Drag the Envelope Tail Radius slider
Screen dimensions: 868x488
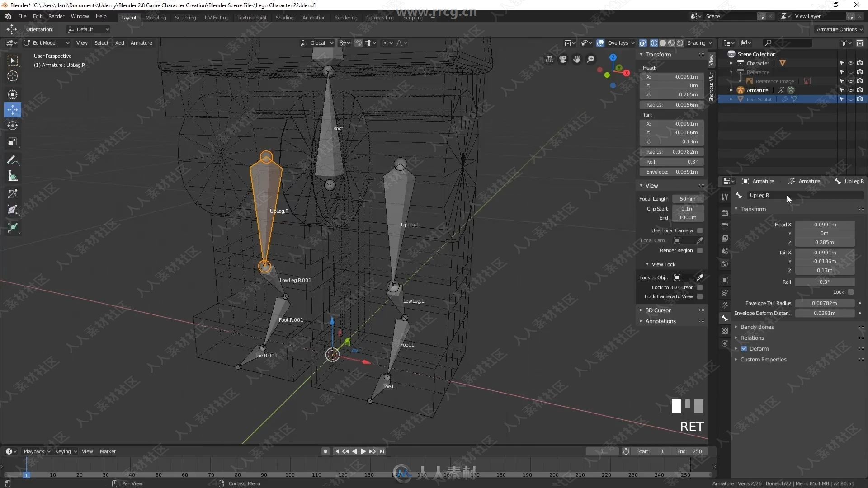pyautogui.click(x=825, y=303)
